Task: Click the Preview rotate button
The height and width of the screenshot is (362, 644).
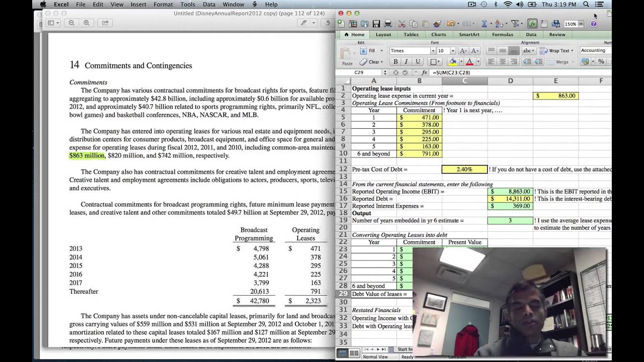Action: point(328,23)
